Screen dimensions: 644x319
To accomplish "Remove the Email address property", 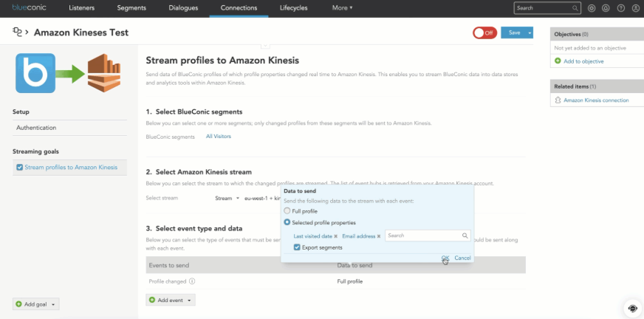I will (379, 236).
